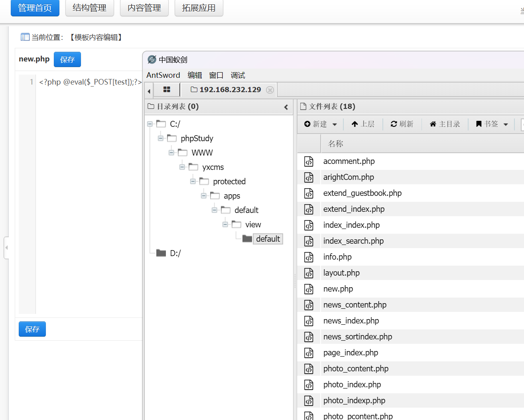Viewport: 524px width, 420px height.
Task: Go to 主目录 home directory
Action: pyautogui.click(x=445, y=124)
